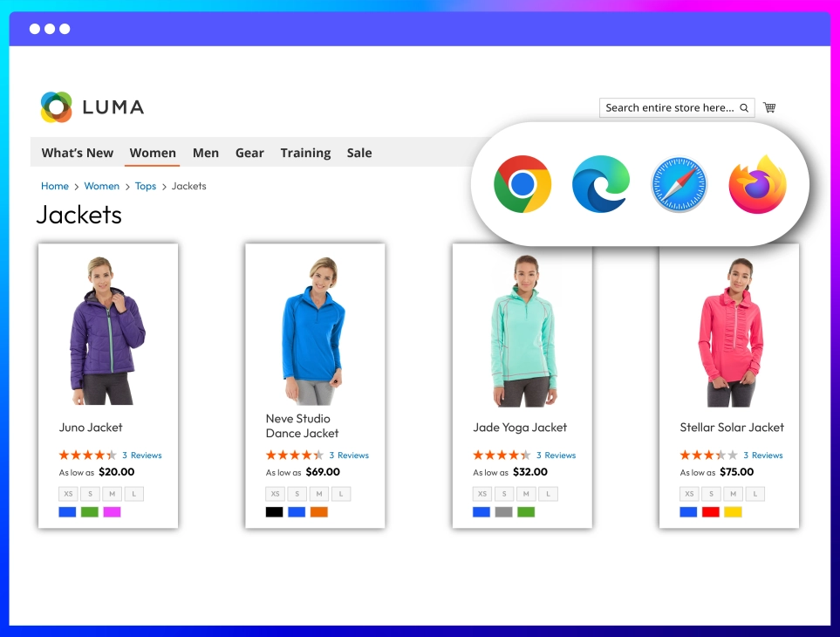840x637 pixels.
Task: Open the Gear menu item
Action: click(249, 153)
